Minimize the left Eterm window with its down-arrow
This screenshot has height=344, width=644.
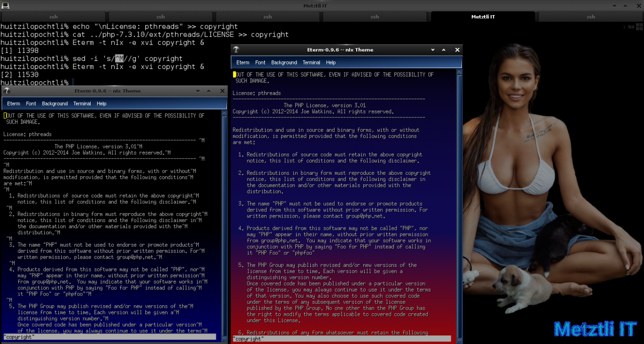pos(198,91)
